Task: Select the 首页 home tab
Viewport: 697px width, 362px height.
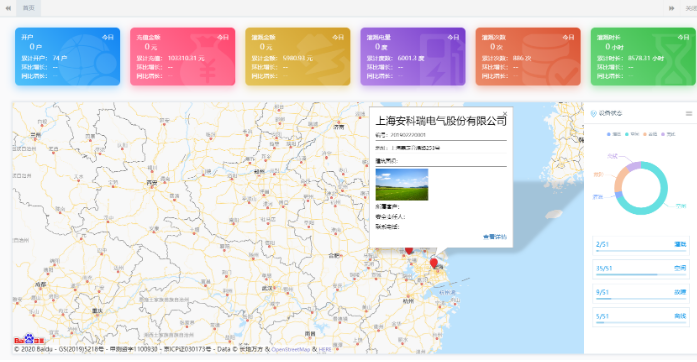Action: 28,8
